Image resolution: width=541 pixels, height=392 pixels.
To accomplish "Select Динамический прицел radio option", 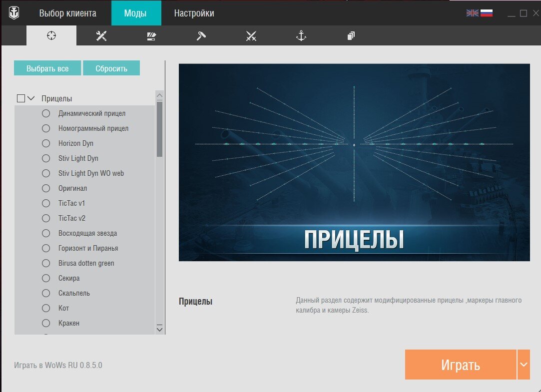I will [46, 113].
